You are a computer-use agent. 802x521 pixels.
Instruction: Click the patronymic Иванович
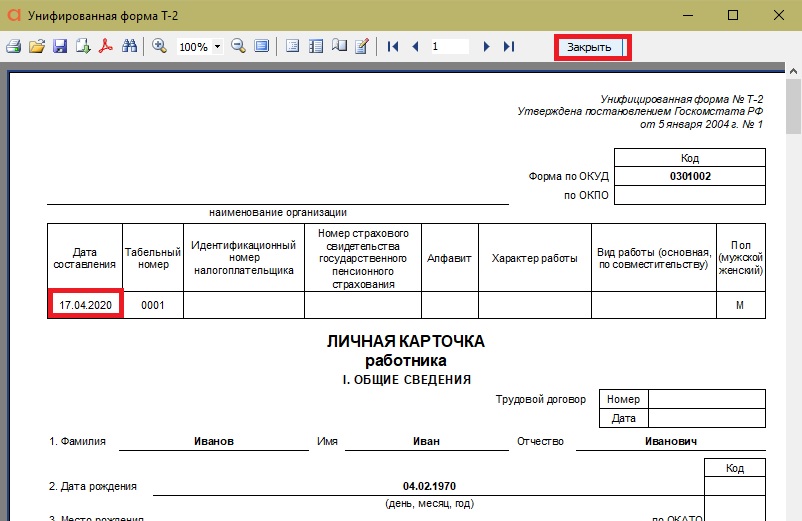(671, 441)
